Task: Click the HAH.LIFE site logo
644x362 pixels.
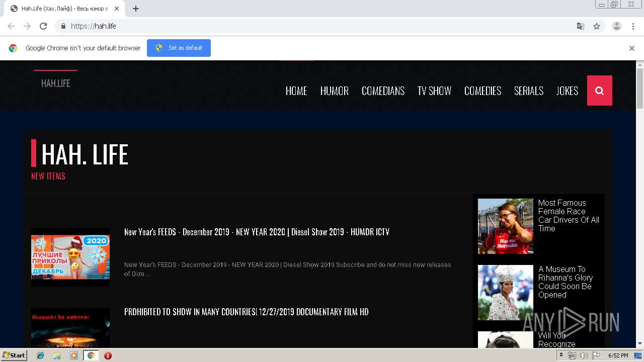Action: point(55,83)
